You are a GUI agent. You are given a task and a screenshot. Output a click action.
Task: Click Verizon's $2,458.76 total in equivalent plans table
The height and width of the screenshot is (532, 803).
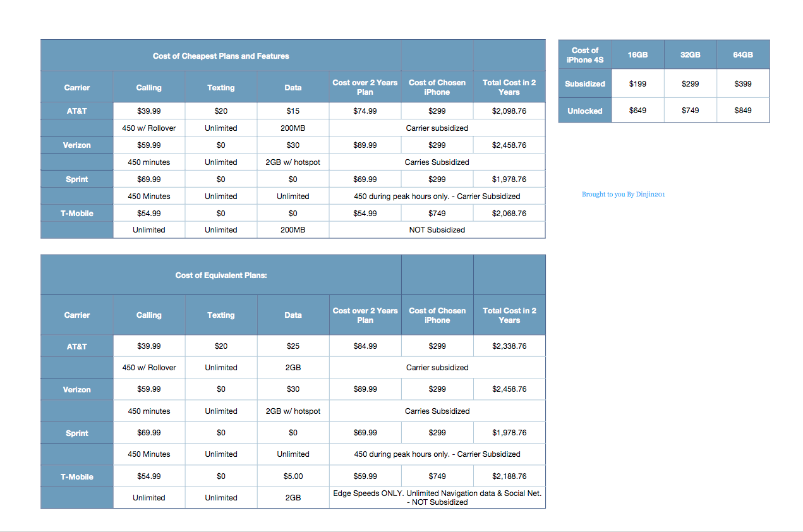click(x=509, y=389)
